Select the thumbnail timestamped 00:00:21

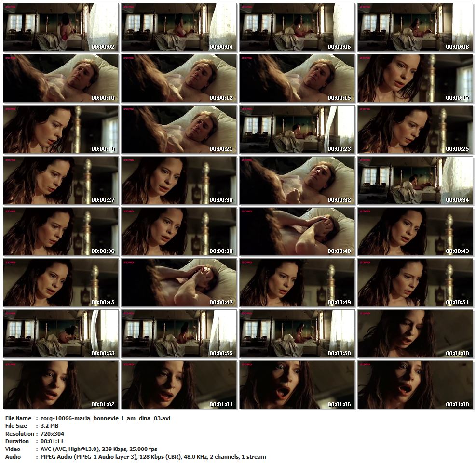tap(179, 130)
